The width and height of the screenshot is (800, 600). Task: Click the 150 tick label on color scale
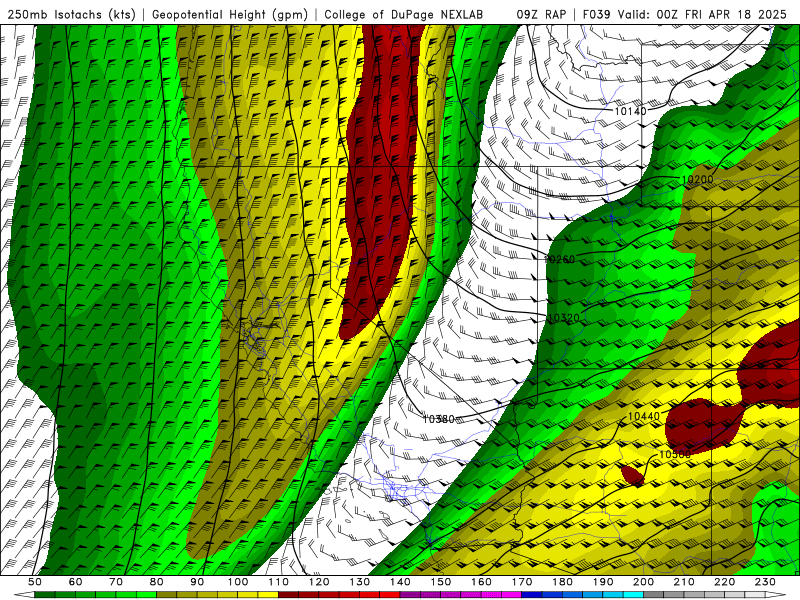441,582
